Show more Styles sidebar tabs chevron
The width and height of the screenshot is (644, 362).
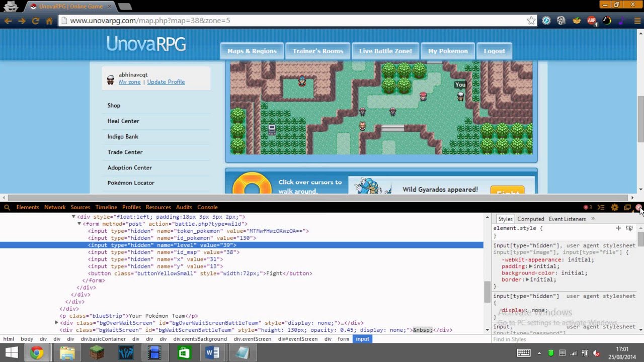tap(593, 219)
